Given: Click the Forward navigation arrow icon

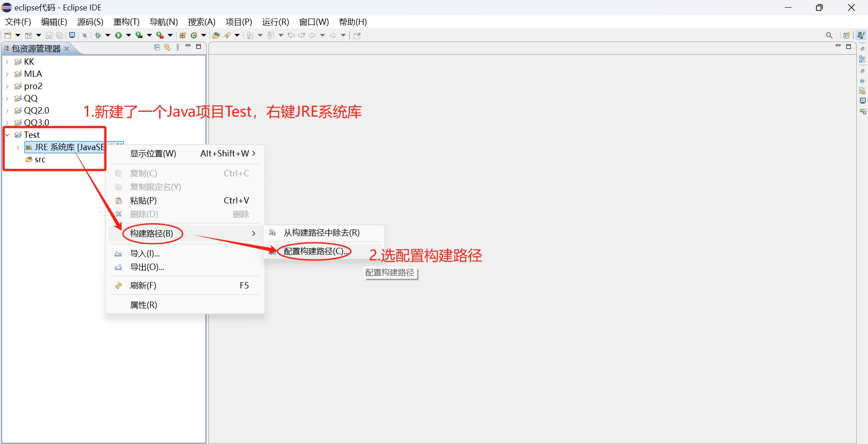Looking at the screenshot, I should [333, 35].
